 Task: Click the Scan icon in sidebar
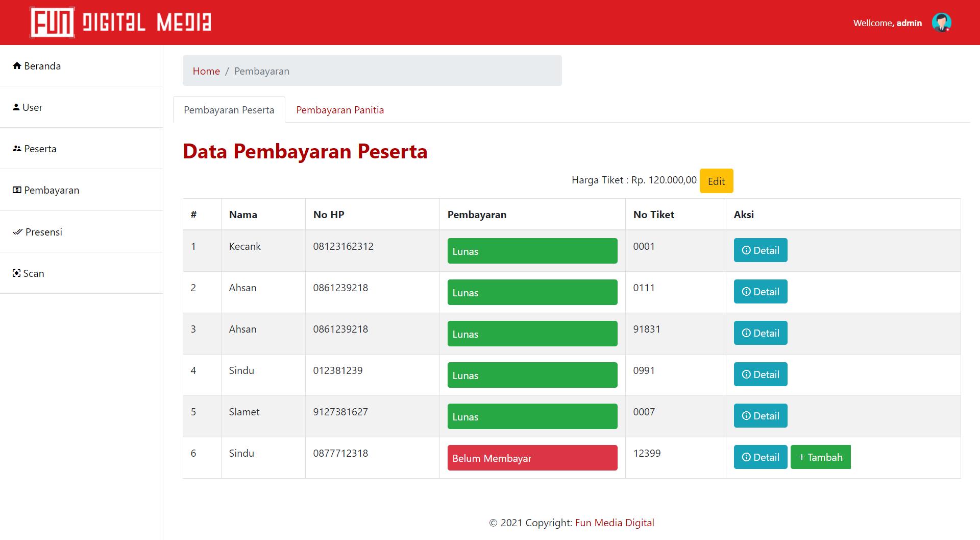(17, 273)
